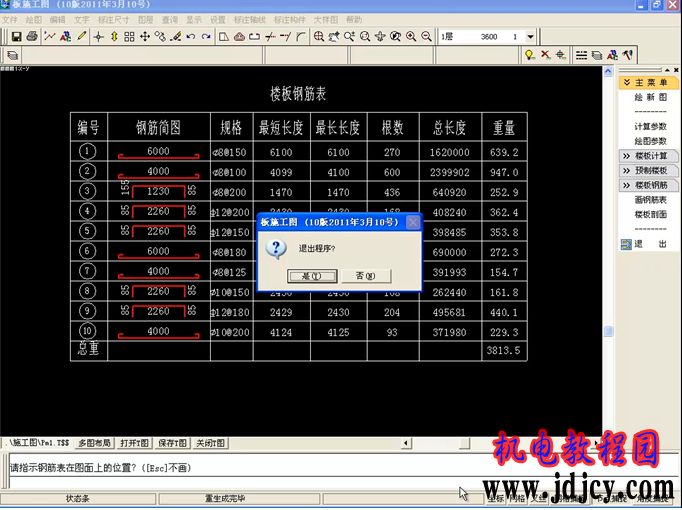Click the light bulb layer icon
682x510 pixels.
coord(529,54)
